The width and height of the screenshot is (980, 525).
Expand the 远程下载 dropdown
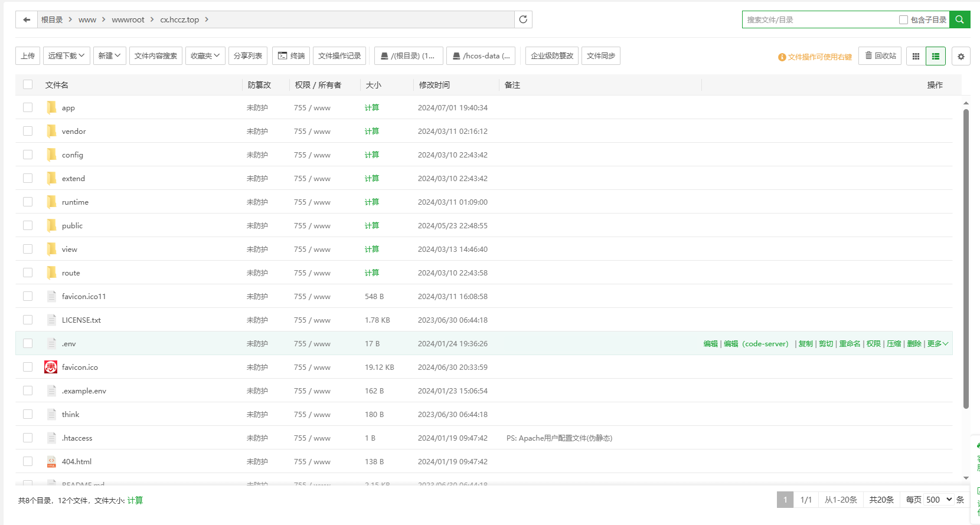point(66,56)
